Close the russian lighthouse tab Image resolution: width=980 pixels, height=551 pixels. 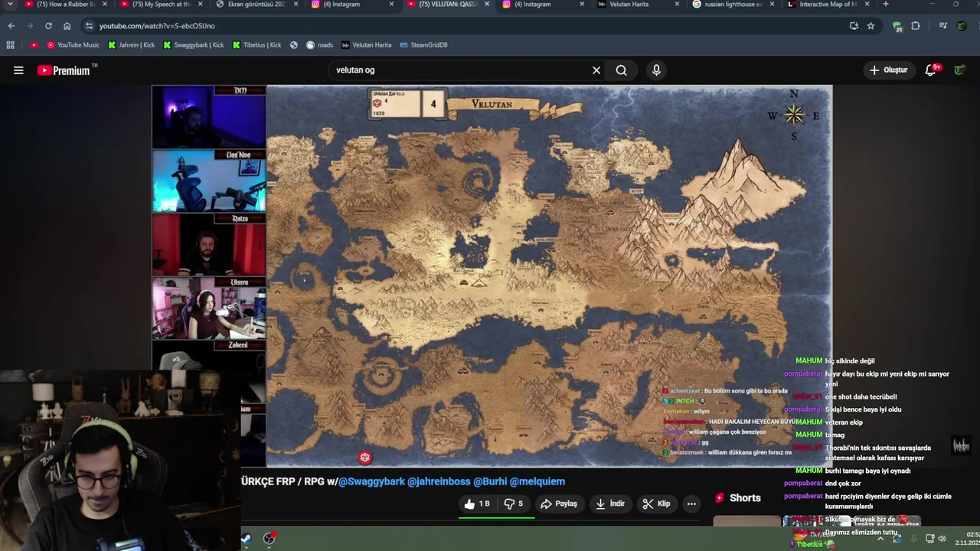pos(773,5)
